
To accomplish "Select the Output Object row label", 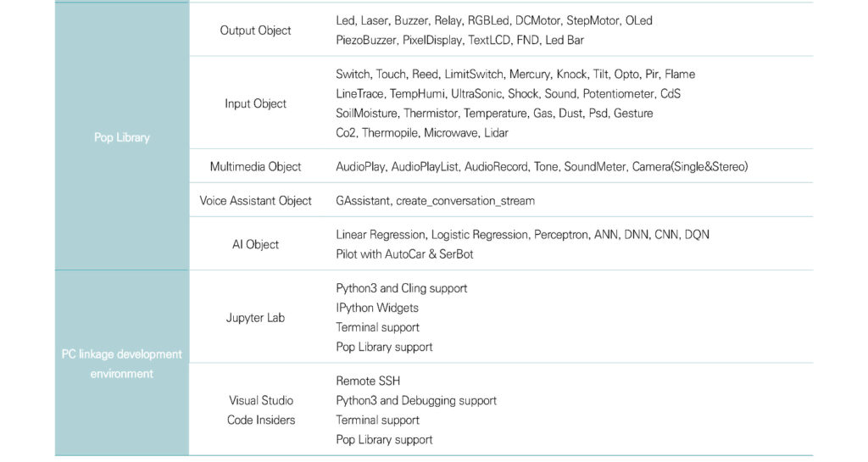I will coord(255,31).
